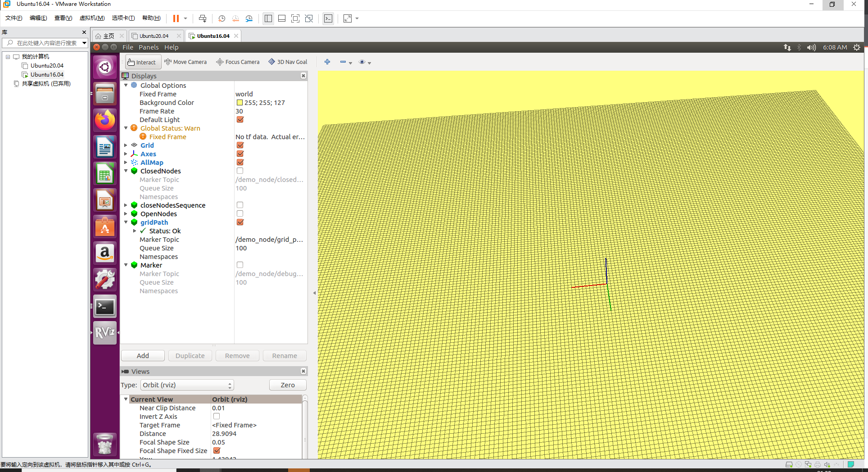Click the VMware full screen icon

[x=295, y=18]
